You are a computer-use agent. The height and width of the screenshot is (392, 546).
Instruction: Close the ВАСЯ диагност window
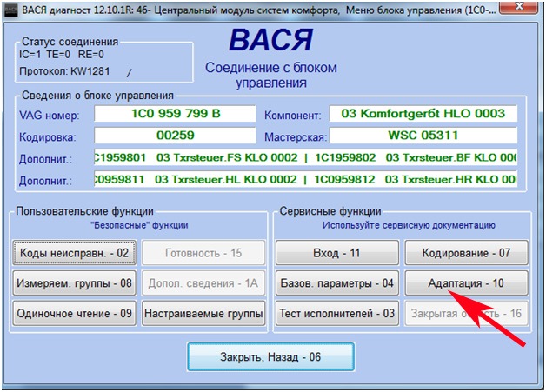519,7
